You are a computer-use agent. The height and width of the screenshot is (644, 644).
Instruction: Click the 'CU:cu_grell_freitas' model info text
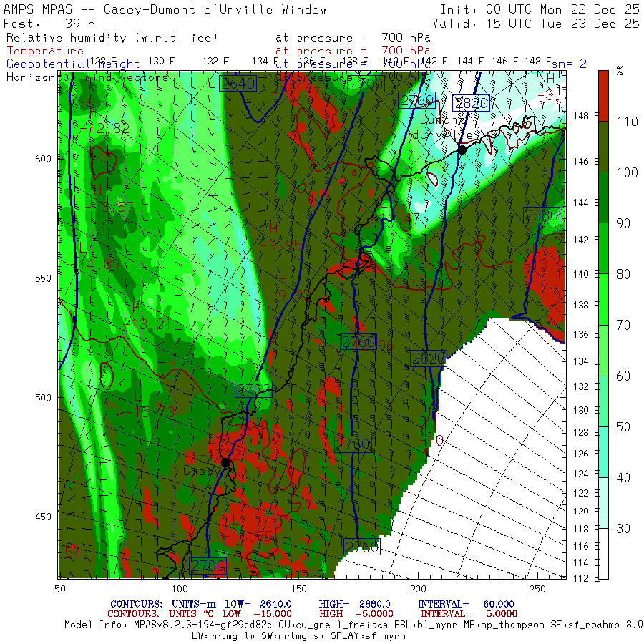point(333,625)
